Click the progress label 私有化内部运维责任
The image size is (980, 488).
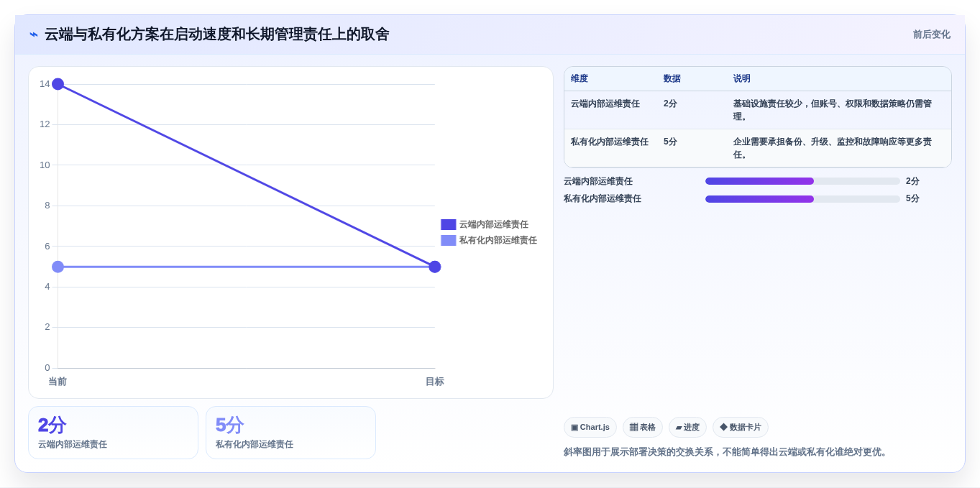point(603,198)
